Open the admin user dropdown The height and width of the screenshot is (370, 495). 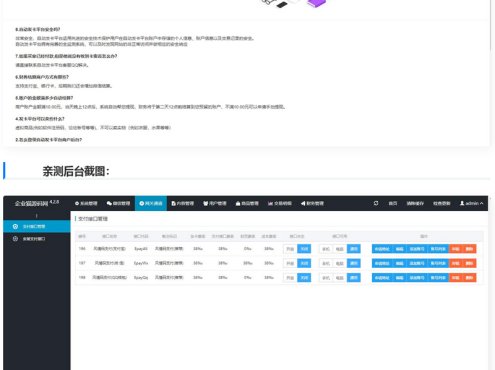point(471,203)
